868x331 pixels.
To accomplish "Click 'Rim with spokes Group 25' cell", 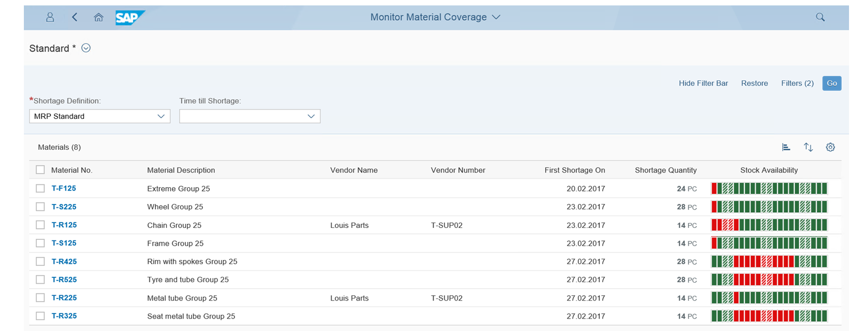I will [x=192, y=261].
